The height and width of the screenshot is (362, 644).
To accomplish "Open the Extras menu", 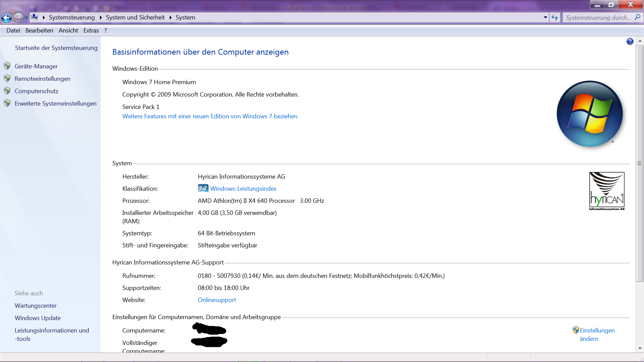I will click(91, 31).
